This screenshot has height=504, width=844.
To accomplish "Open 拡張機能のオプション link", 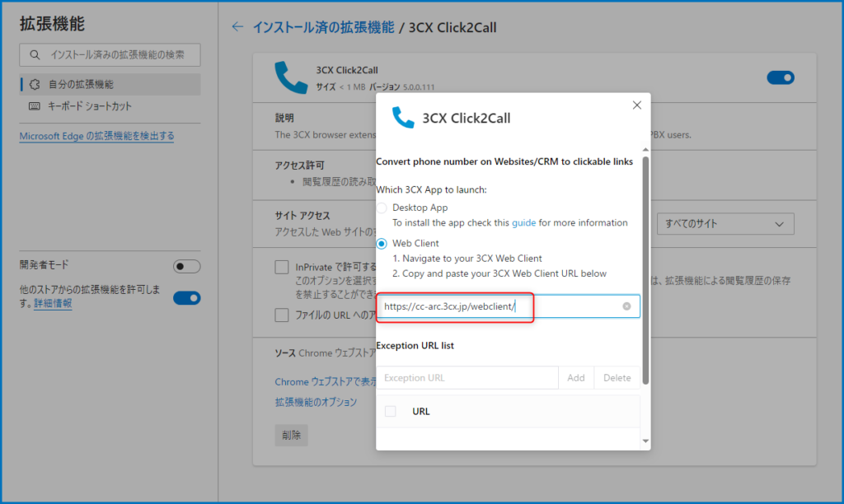I will click(x=316, y=403).
